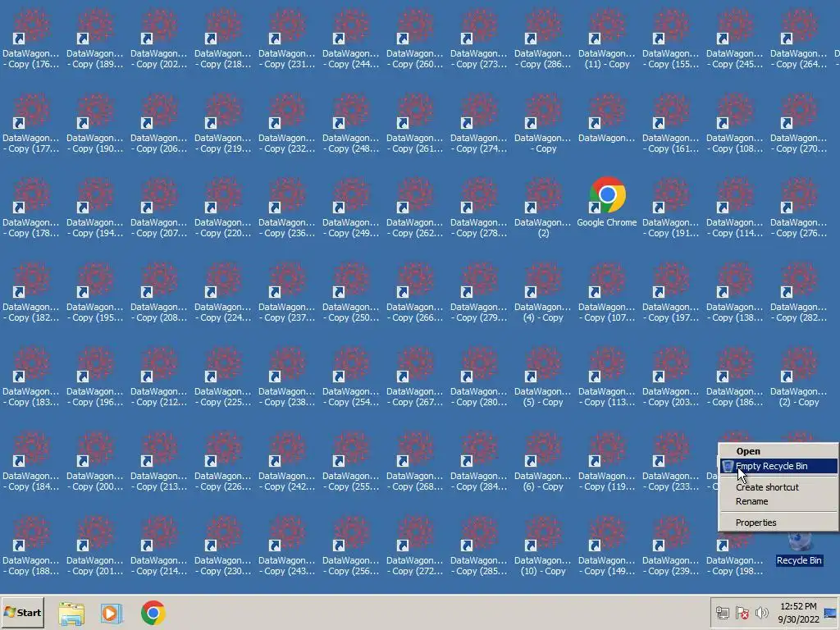Select DataWagon (11) - Copy shortcut
Image resolution: width=840 pixels, height=630 pixels.
[x=607, y=39]
